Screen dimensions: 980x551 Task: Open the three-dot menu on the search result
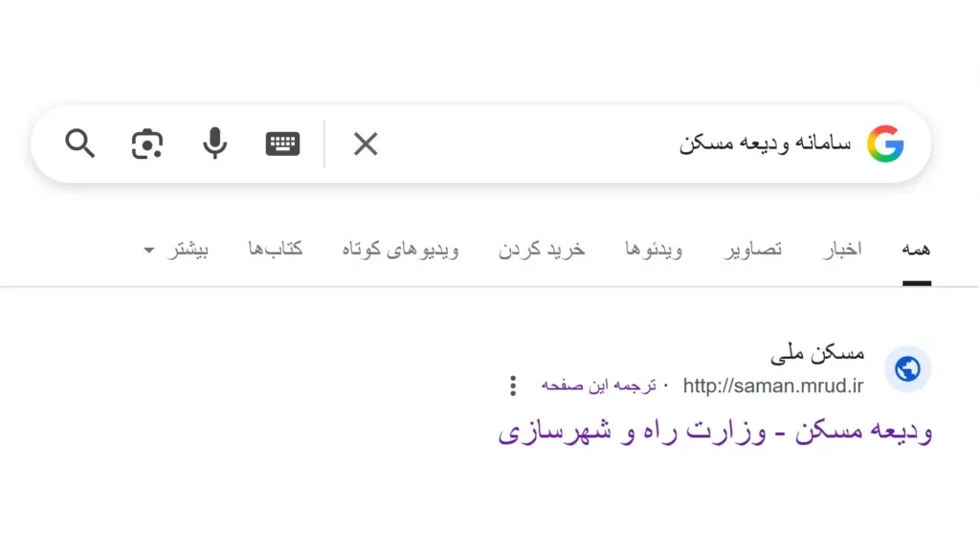click(513, 385)
